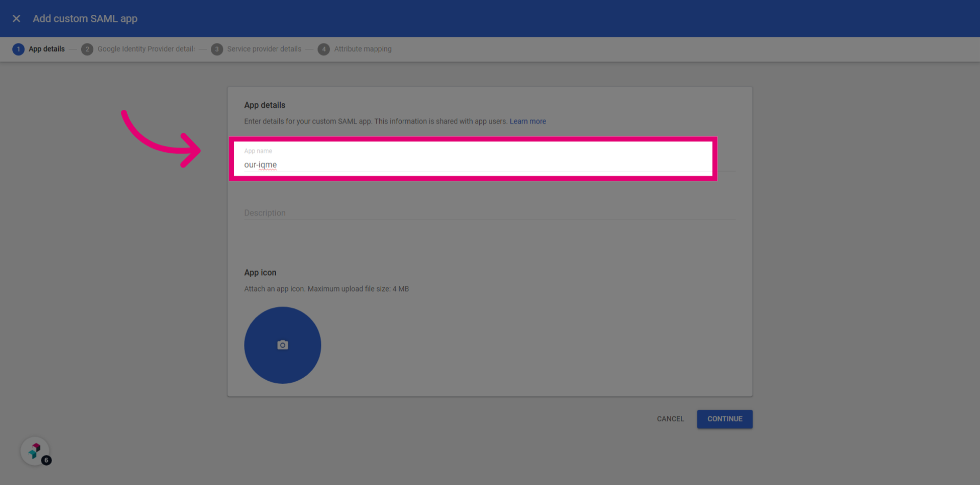Go to App details step label
Viewport: 980px width, 485px height.
(x=46, y=49)
